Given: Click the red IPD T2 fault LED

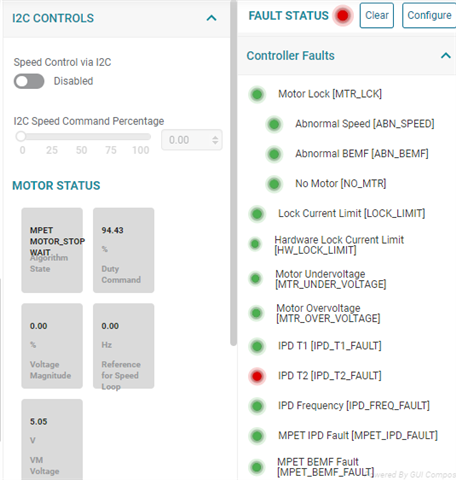Looking at the screenshot, I should [x=257, y=376].
